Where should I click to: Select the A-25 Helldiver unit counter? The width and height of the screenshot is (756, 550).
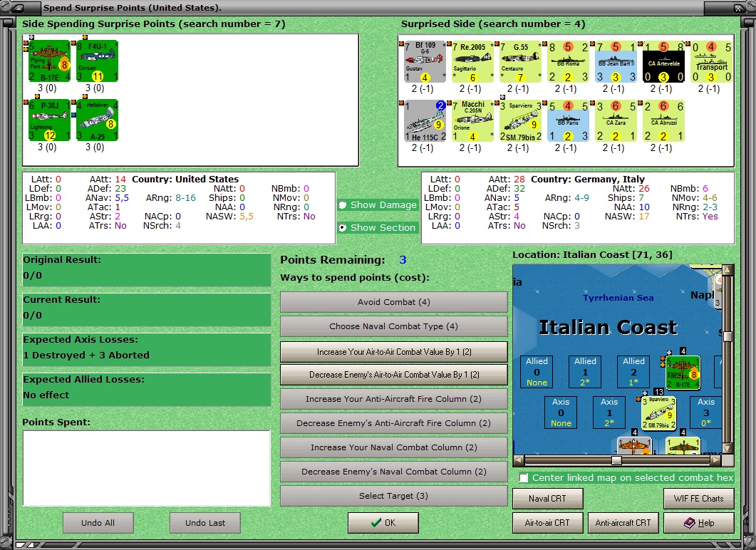coord(98,120)
